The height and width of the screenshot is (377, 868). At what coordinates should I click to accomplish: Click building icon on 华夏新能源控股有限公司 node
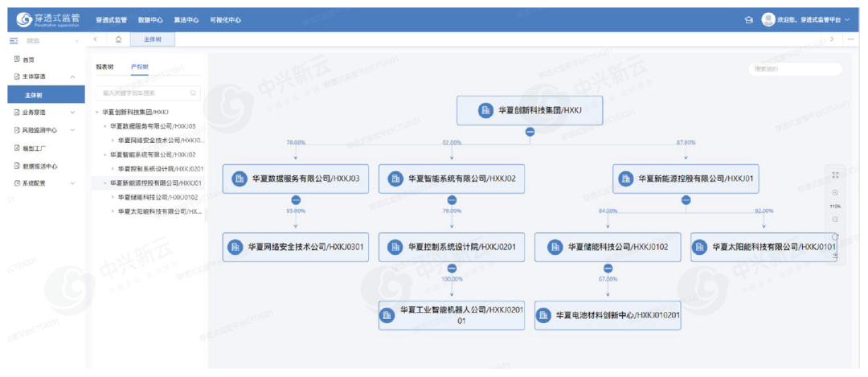point(625,178)
